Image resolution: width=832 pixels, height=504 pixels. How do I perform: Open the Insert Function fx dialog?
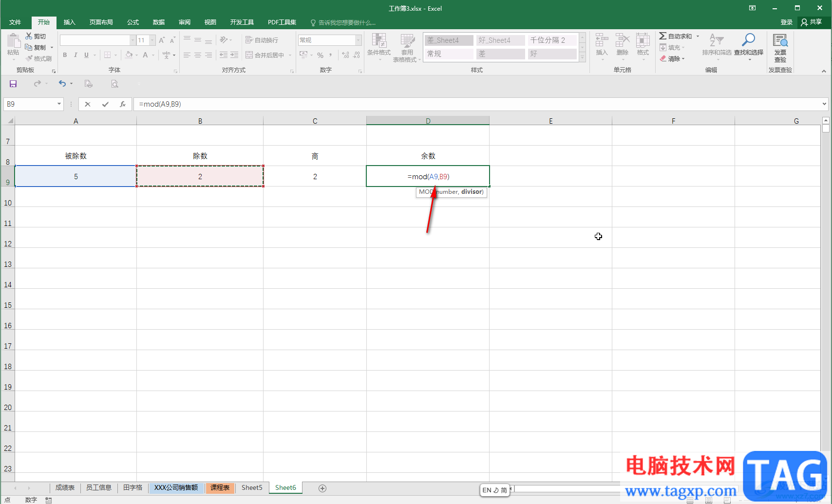pos(123,104)
